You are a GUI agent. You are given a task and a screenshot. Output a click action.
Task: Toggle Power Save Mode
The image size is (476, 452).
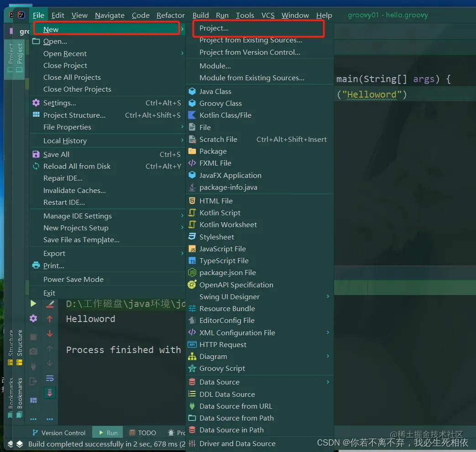click(x=73, y=280)
